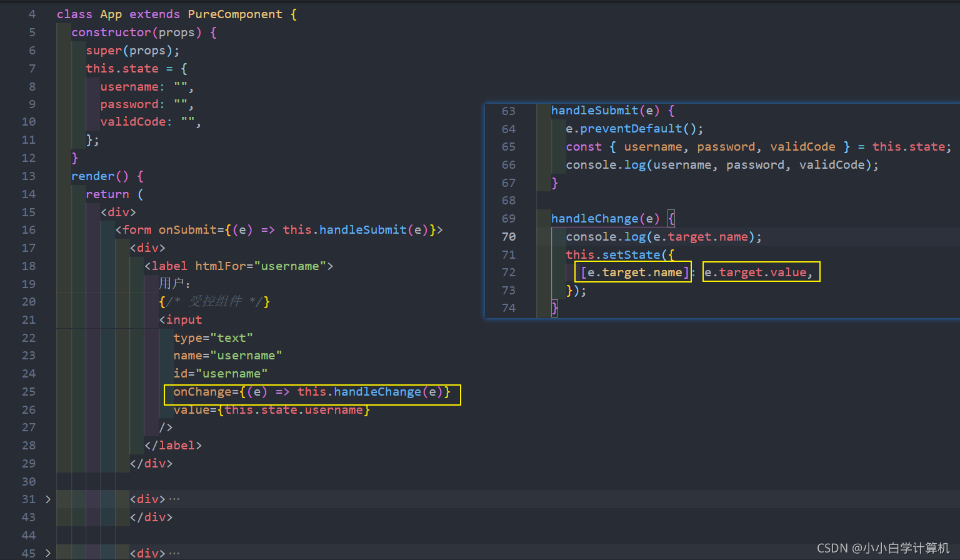This screenshot has width=960, height=560.
Task: Click form onSubmit handler line
Action: click(279, 230)
